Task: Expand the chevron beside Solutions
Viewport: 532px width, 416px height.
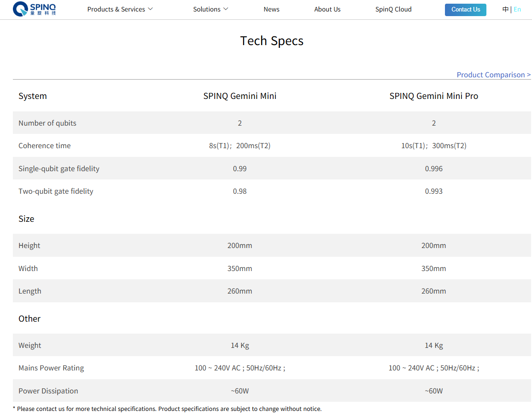Action: click(x=226, y=9)
